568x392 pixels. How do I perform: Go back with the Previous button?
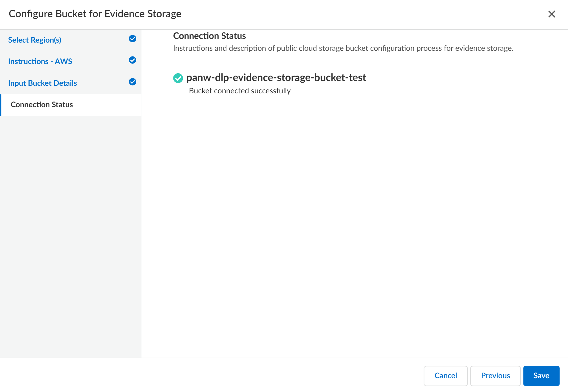click(x=495, y=376)
